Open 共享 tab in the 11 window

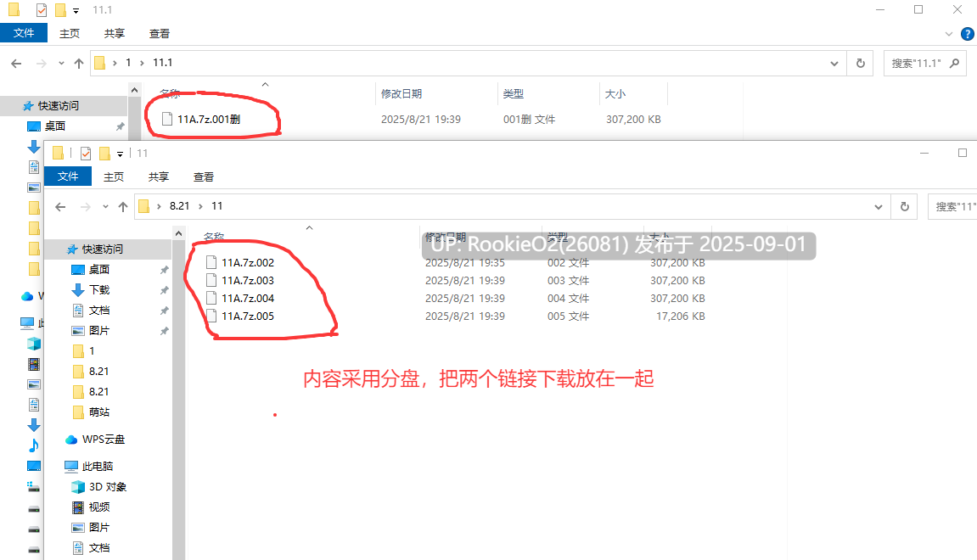(x=158, y=176)
